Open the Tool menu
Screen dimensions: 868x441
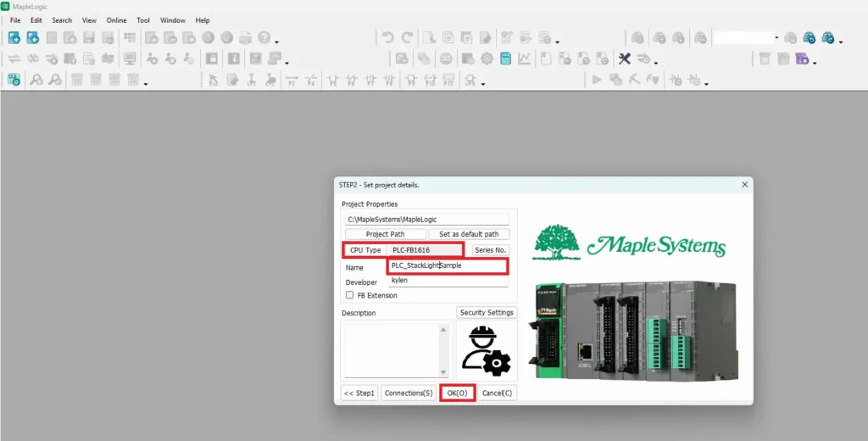click(x=143, y=20)
